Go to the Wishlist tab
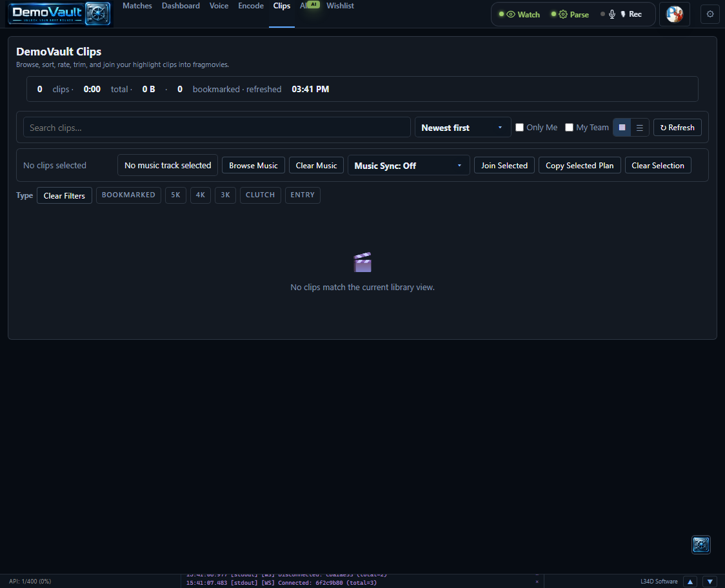The image size is (725, 588). pos(340,6)
